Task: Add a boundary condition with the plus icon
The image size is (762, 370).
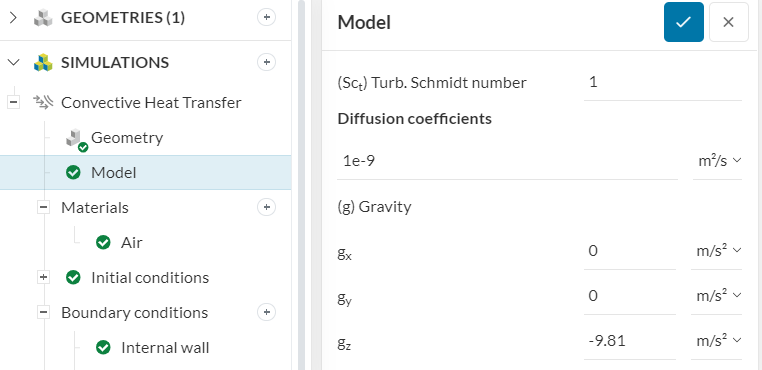Action: pos(266,312)
